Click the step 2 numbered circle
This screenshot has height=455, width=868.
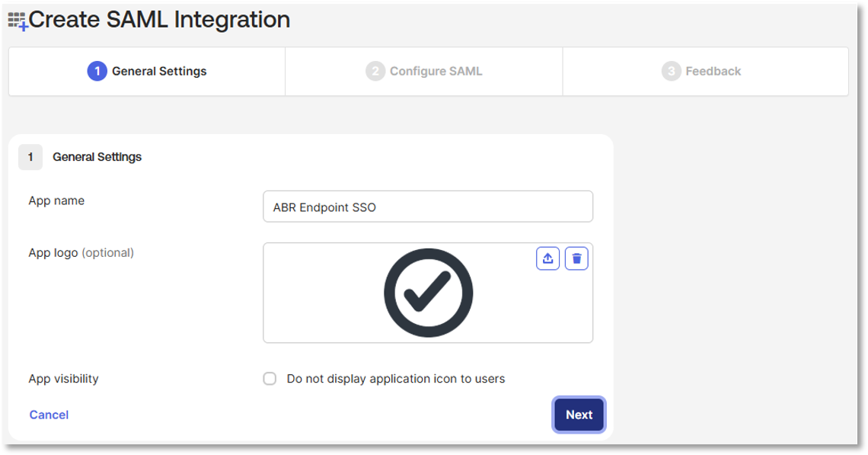375,71
